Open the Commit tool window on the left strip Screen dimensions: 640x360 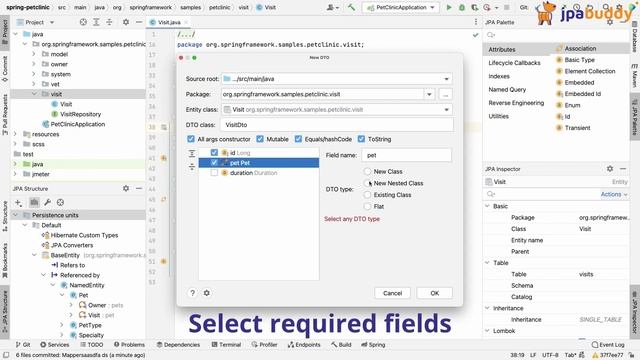coord(5,69)
